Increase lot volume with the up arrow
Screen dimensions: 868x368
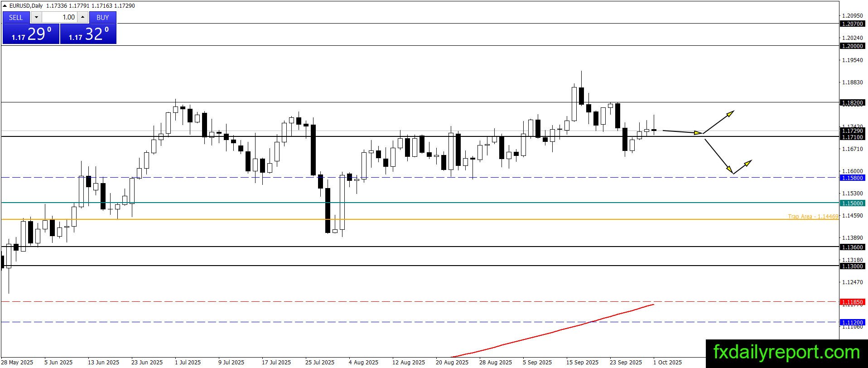click(83, 17)
